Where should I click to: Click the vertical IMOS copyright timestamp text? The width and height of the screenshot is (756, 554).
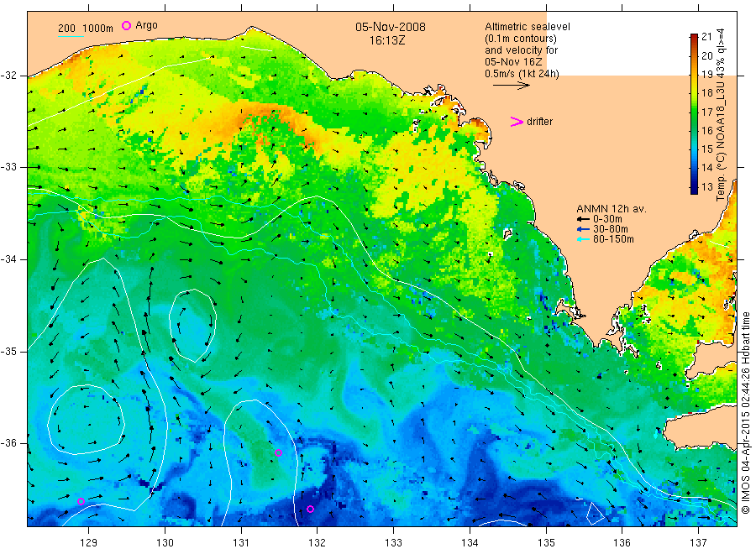pos(745,412)
